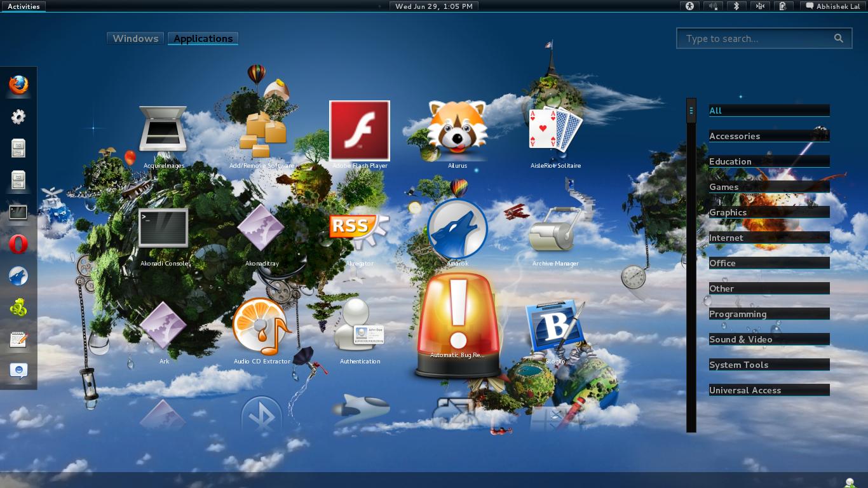868x488 pixels.
Task: Show All application categories
Action: tap(770, 111)
